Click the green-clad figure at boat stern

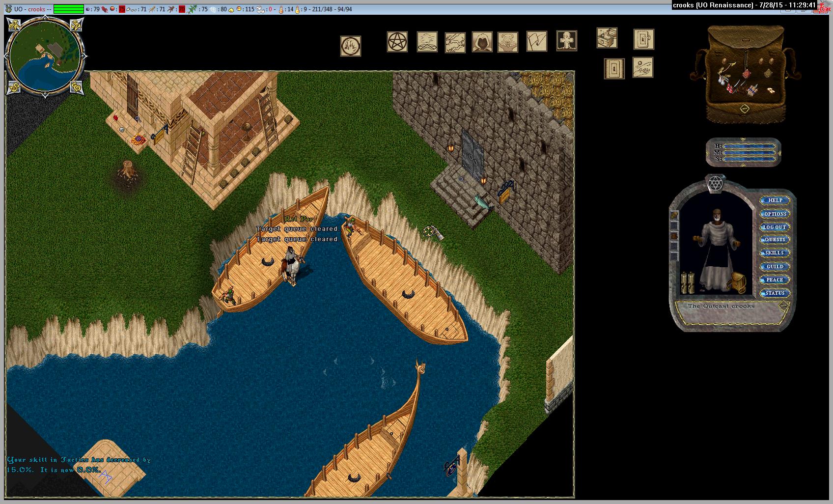(228, 295)
